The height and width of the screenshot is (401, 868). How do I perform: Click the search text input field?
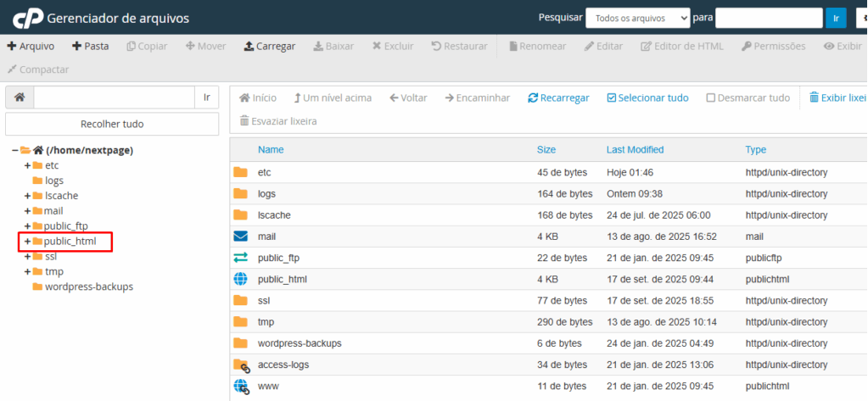(x=769, y=18)
